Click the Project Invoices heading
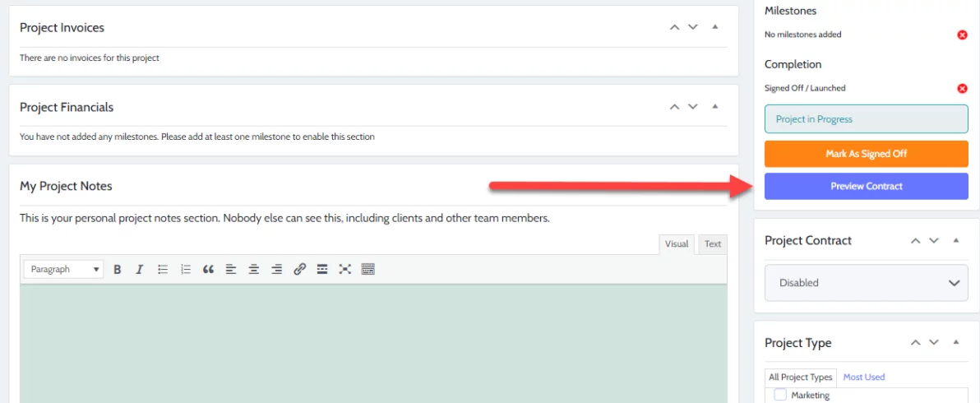Image resolution: width=980 pixels, height=403 pixels. (62, 27)
